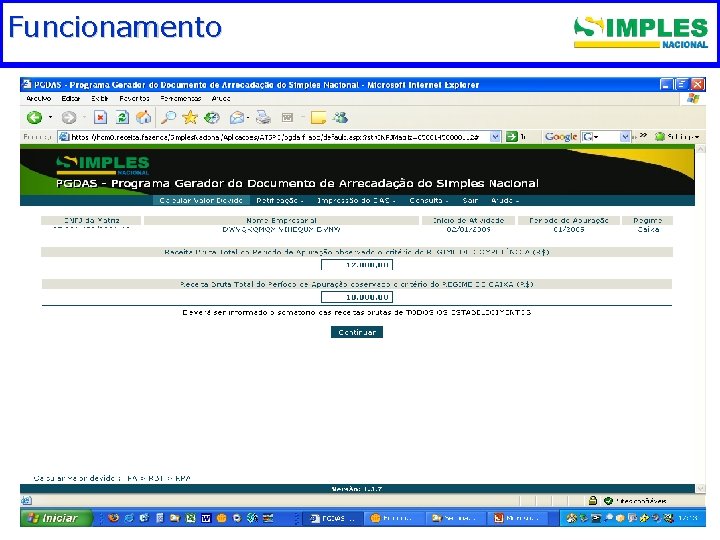
Task: Click the Messenger people icon
Action: coord(341,118)
